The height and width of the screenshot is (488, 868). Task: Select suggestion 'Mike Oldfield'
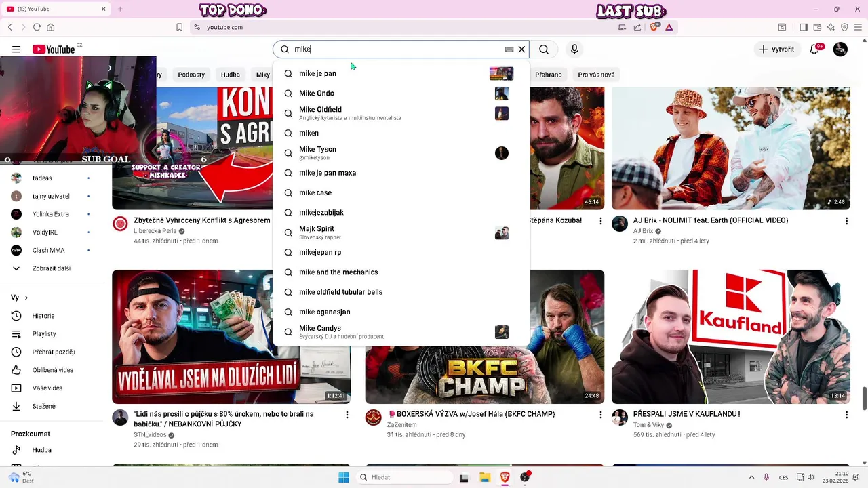[x=401, y=113]
